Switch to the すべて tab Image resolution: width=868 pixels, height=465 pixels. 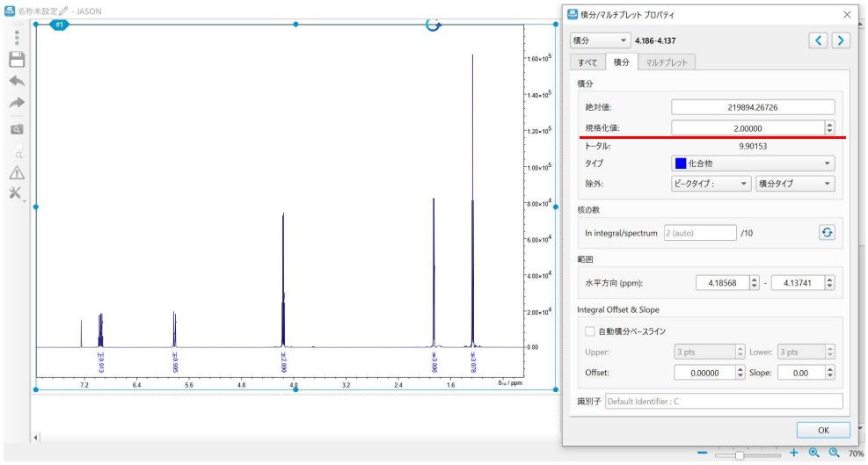(x=587, y=62)
